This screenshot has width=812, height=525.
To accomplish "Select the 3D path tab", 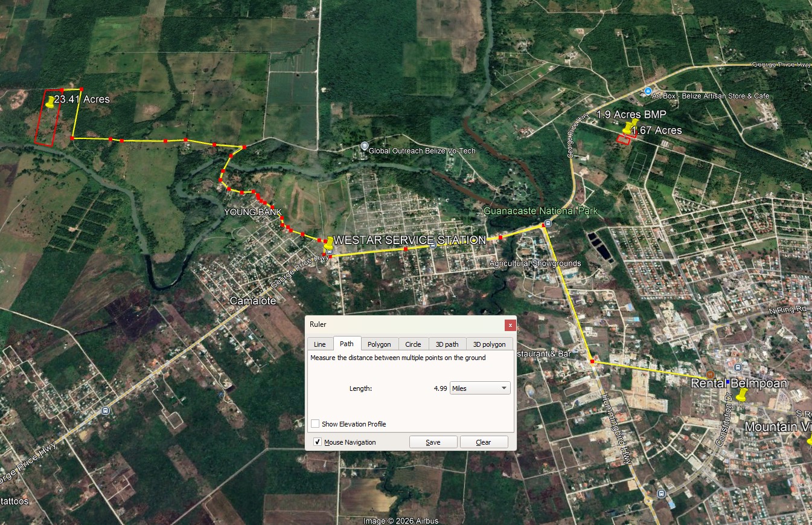I will (x=447, y=344).
